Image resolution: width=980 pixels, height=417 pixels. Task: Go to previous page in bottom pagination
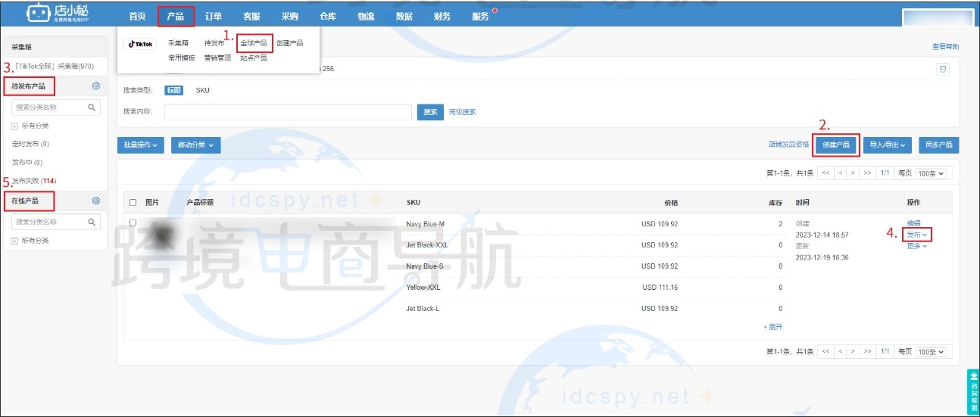pos(840,351)
